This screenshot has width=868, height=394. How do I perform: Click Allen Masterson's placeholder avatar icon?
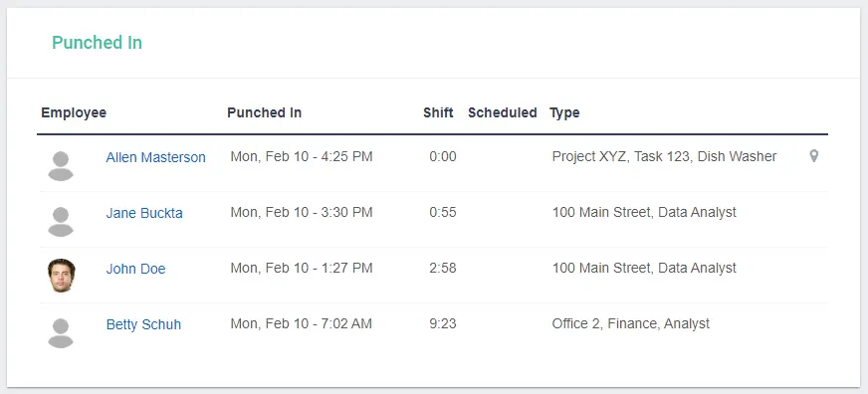[x=61, y=166]
